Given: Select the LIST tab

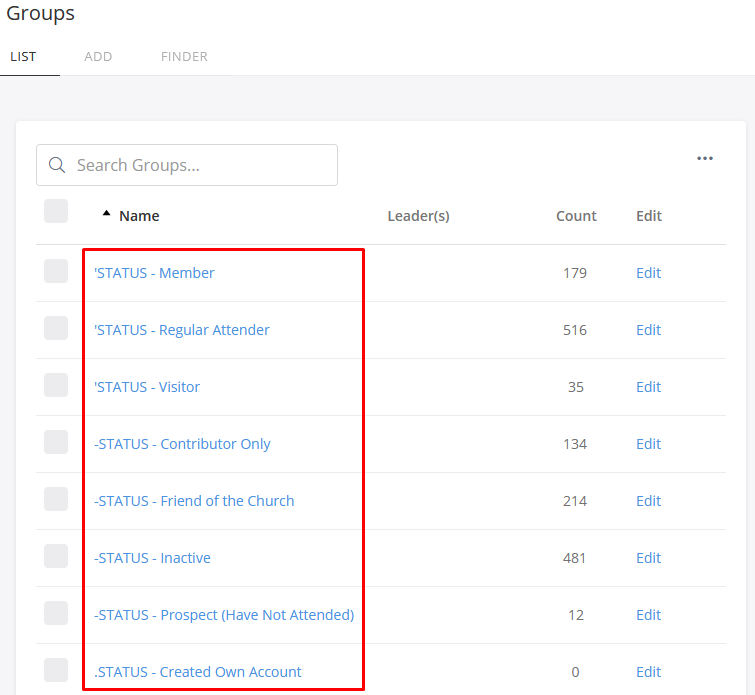Looking at the screenshot, I should point(23,57).
